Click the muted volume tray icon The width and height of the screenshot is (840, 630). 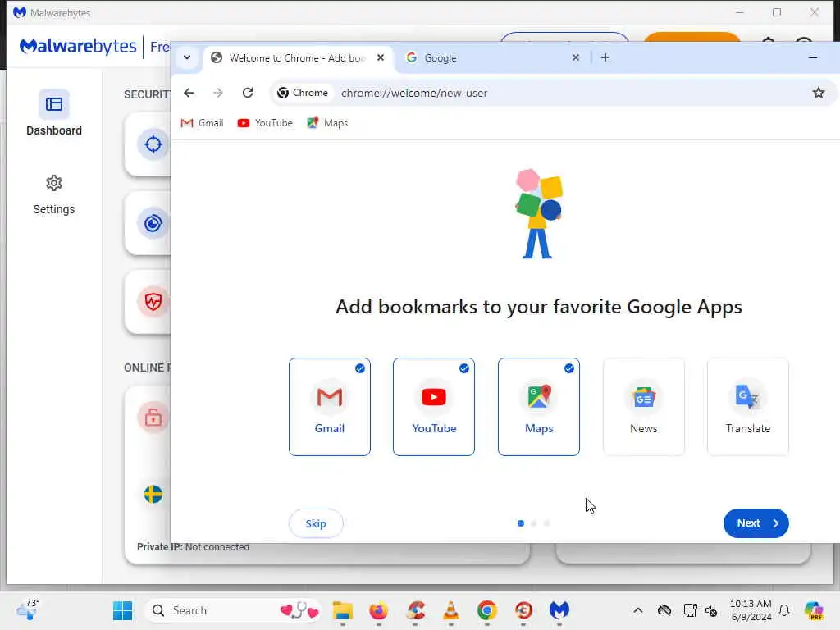point(711,610)
